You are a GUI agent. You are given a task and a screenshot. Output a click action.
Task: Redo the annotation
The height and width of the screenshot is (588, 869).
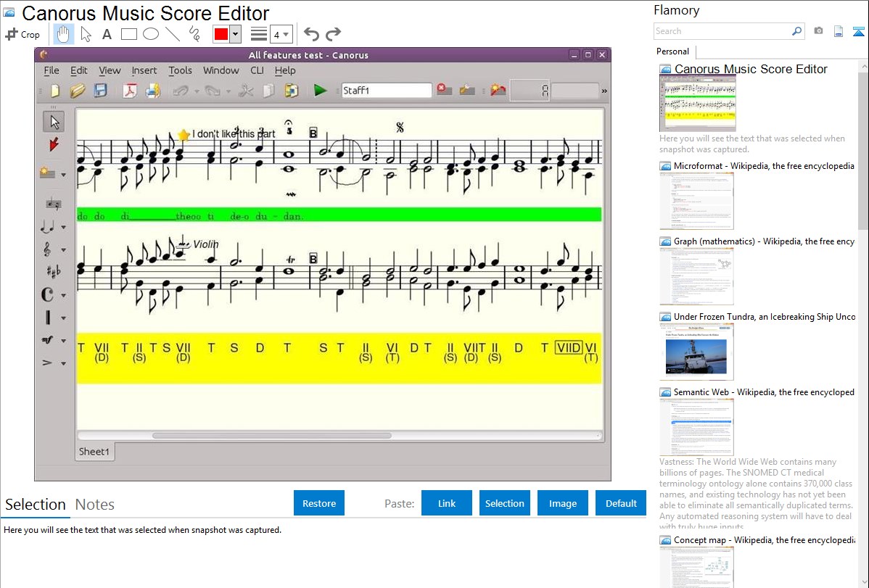pos(333,34)
